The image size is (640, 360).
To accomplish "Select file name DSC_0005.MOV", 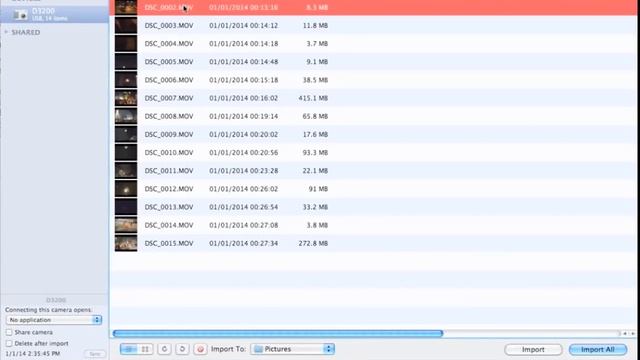I will (x=169, y=62).
